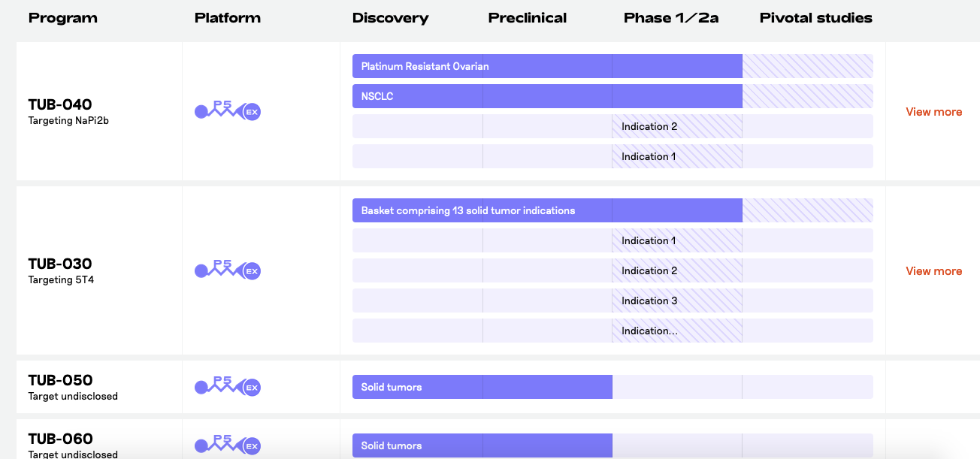980x459 pixels.
Task: Click the P5 platform icon for TUB-050
Action: 228,387
